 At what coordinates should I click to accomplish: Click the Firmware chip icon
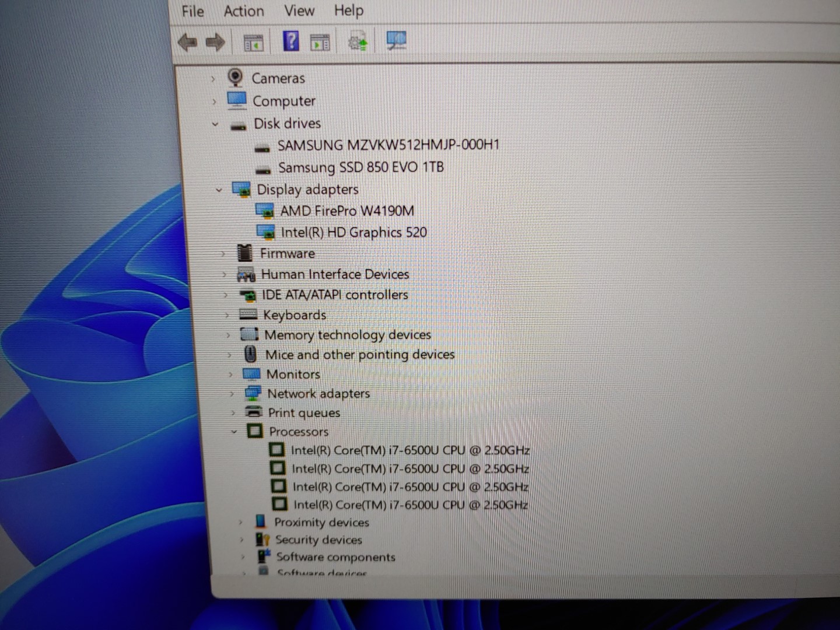[x=245, y=253]
